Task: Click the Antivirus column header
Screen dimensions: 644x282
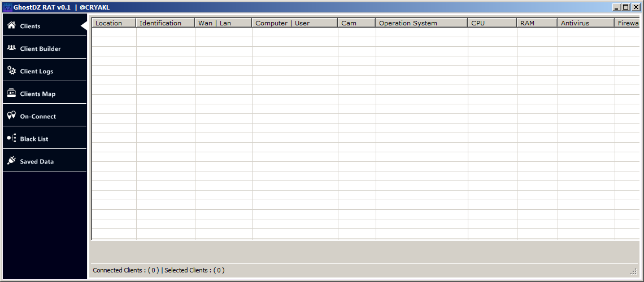Action: (586, 23)
